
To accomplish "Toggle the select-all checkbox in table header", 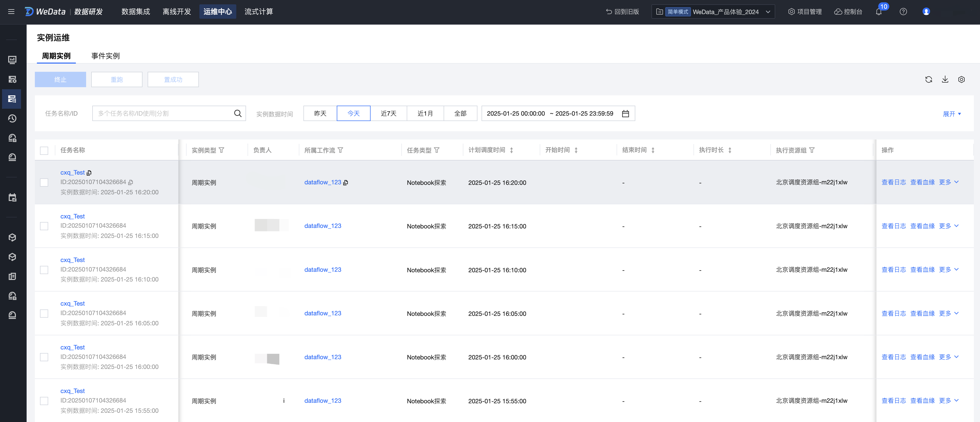I will [44, 151].
